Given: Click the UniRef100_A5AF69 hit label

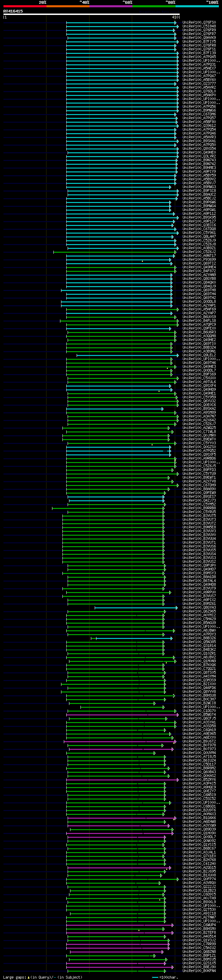Looking at the screenshot, I should tap(199, 309).
